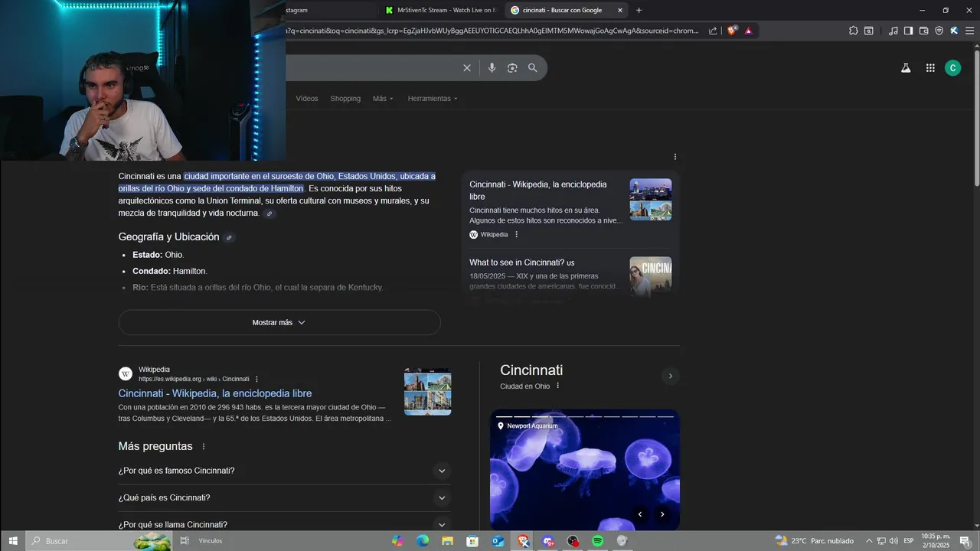The image size is (980, 551).
Task: Share this page via address bar icon
Action: point(713,31)
